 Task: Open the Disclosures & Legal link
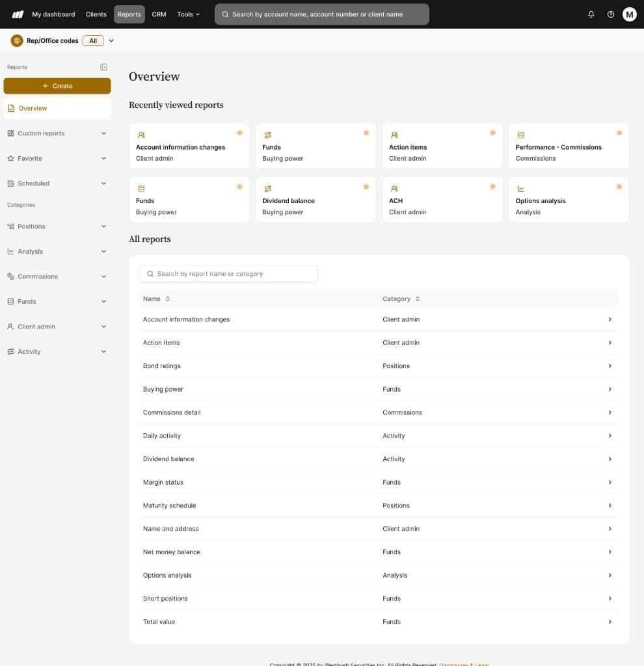tap(464, 664)
